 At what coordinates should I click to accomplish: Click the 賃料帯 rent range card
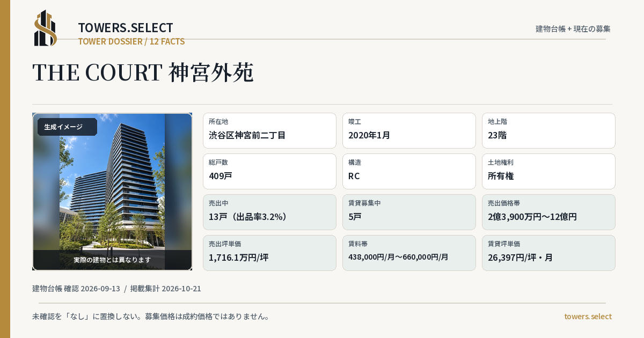pos(409,253)
